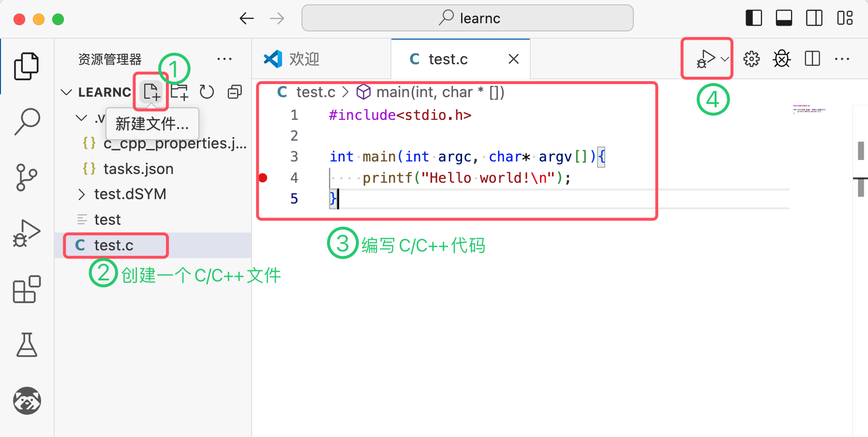Toggle the bottom panel layout button
This screenshot has width=868, height=437.
784,18
